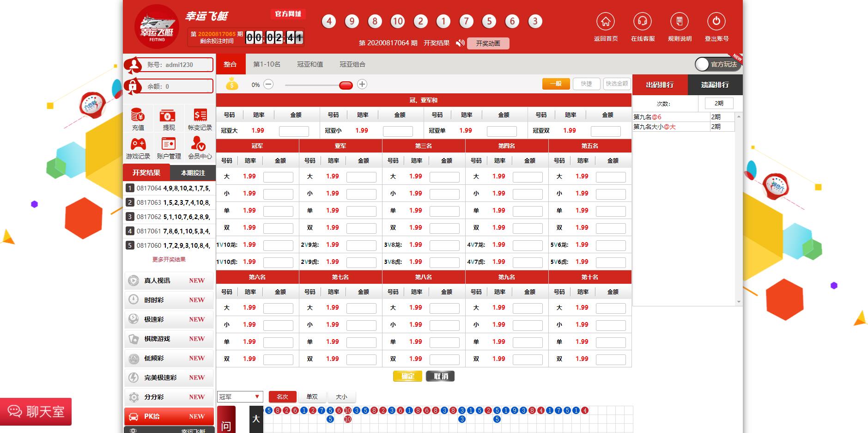Select the 一般 betting mode
Viewport: 868px width, 433px height.
tap(556, 84)
